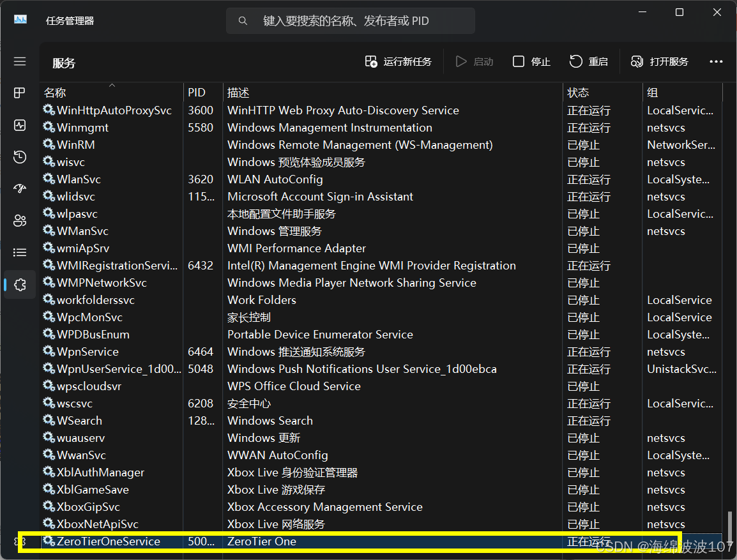
Task: Restart the service using 重启
Action: pos(589,61)
